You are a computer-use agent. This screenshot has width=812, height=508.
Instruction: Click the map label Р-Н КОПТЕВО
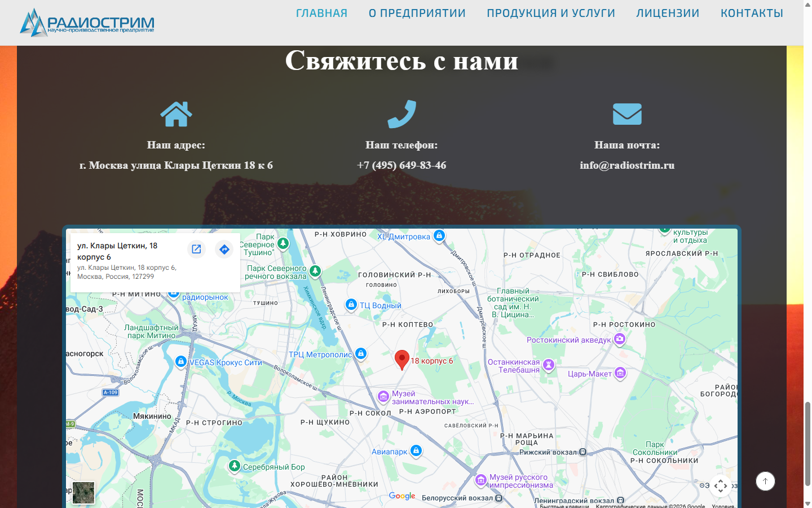tap(408, 325)
